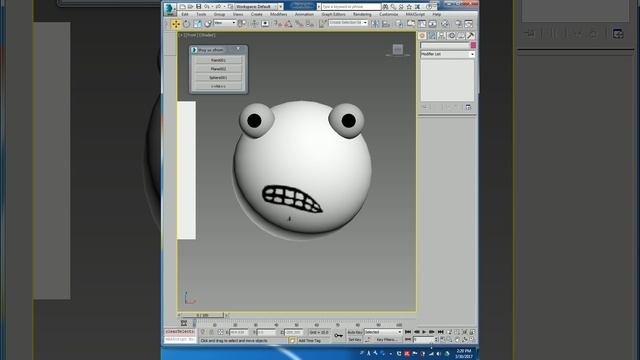Click the Pin Stack icon under modifier stack
The width and height of the screenshot is (640, 360).
pos(425,107)
